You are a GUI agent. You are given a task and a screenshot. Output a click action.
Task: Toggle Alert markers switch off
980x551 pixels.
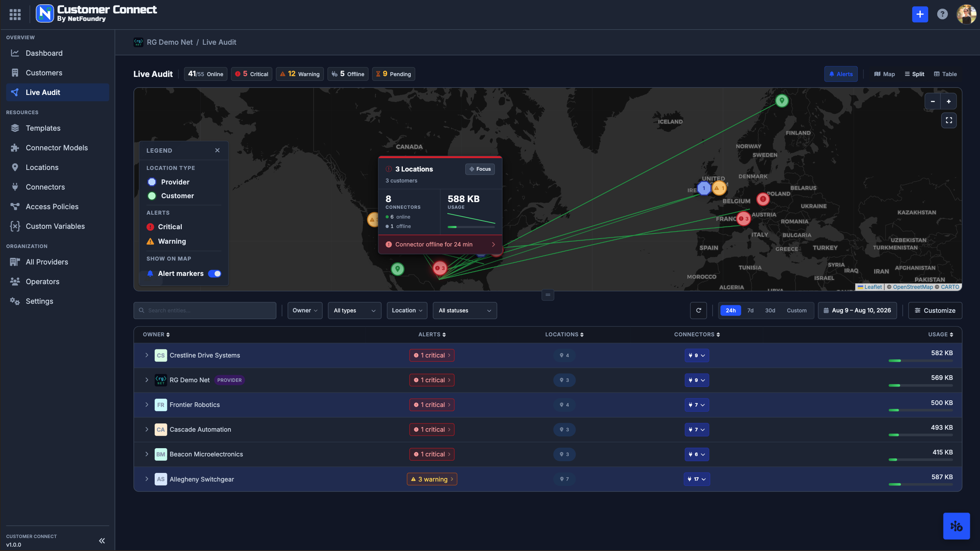(x=215, y=274)
